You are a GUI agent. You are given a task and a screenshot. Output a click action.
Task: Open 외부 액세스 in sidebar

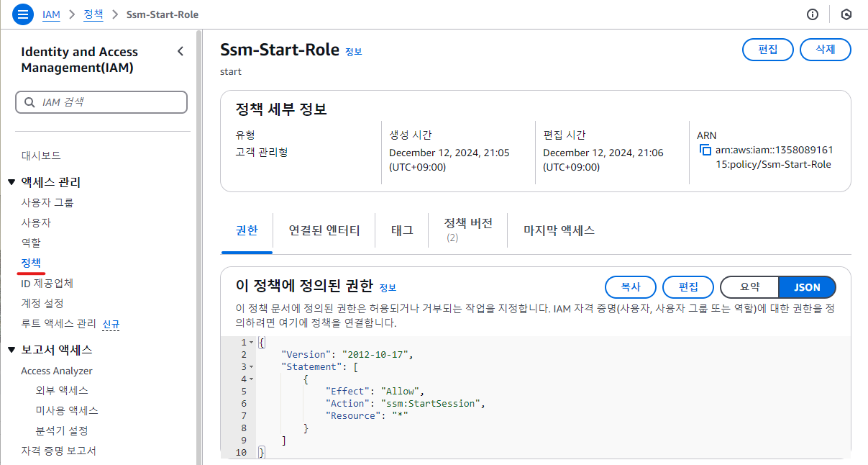click(x=62, y=390)
